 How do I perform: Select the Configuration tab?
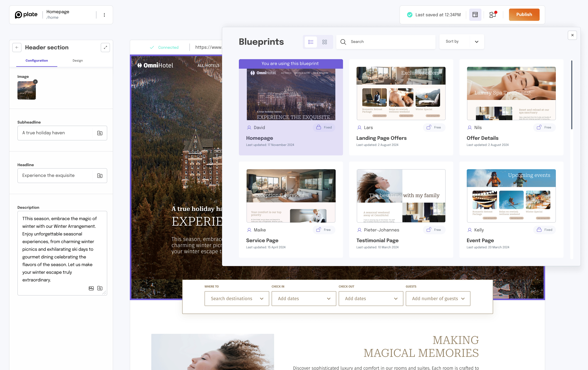37,61
